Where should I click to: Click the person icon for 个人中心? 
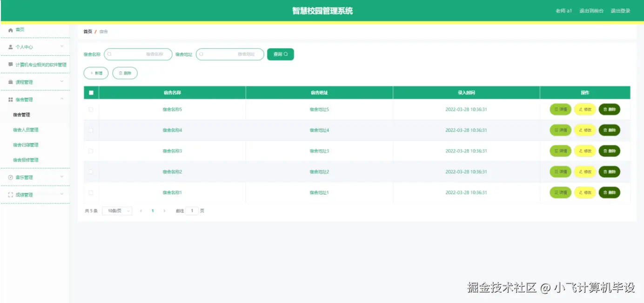11,47
